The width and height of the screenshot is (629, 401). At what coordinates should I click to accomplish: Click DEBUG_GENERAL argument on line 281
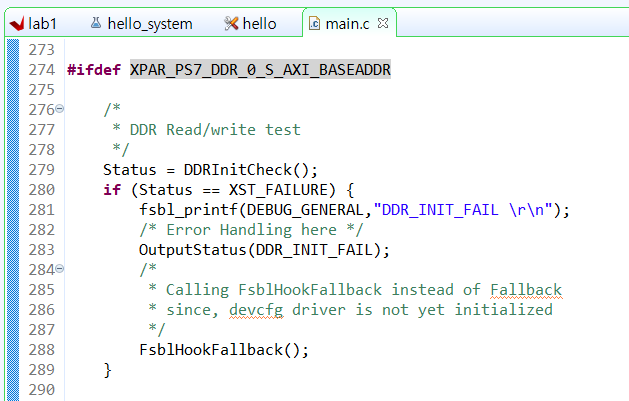305,210
